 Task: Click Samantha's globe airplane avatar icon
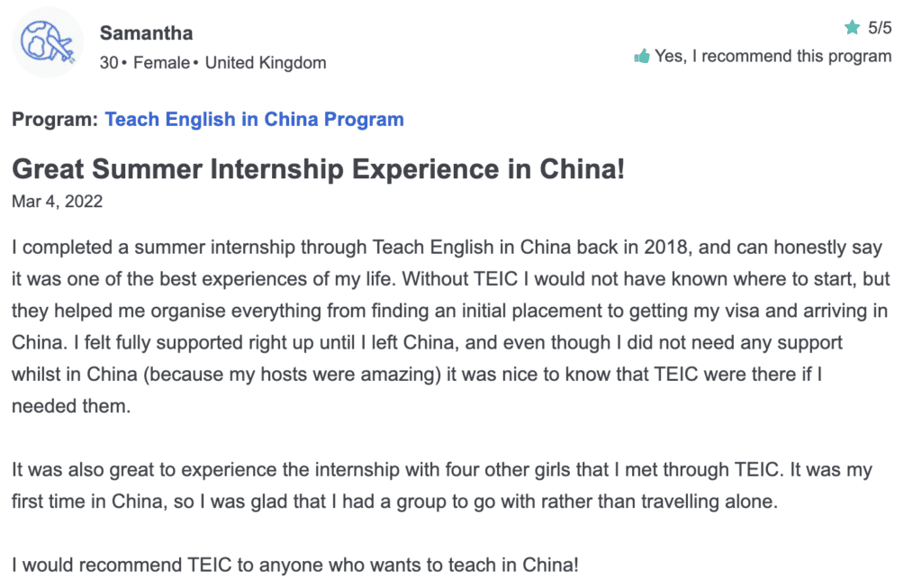pos(48,42)
